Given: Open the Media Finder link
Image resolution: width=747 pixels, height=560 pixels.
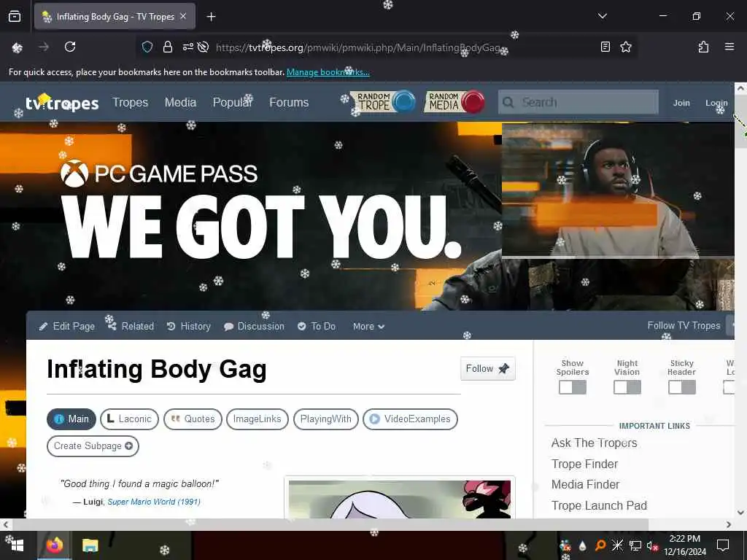Looking at the screenshot, I should pyautogui.click(x=586, y=484).
